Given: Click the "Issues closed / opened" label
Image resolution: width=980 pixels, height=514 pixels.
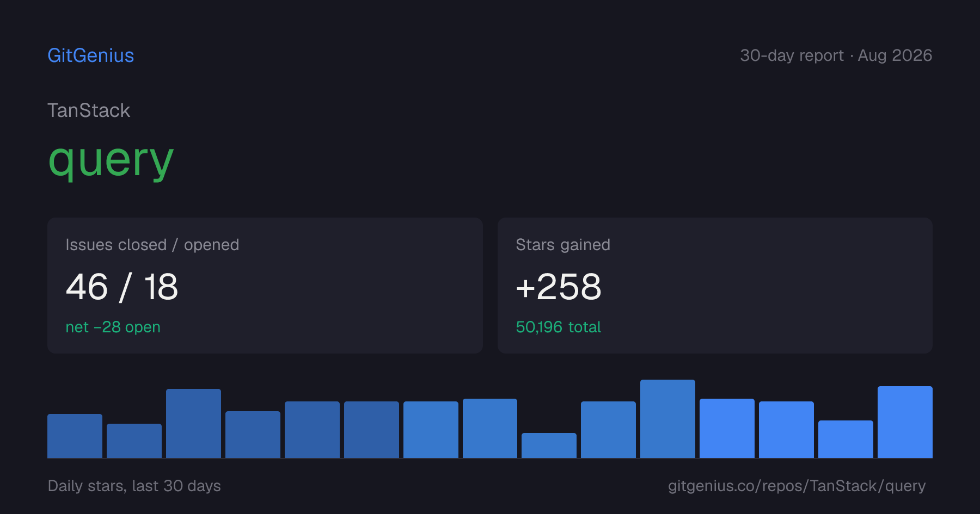Looking at the screenshot, I should (152, 245).
